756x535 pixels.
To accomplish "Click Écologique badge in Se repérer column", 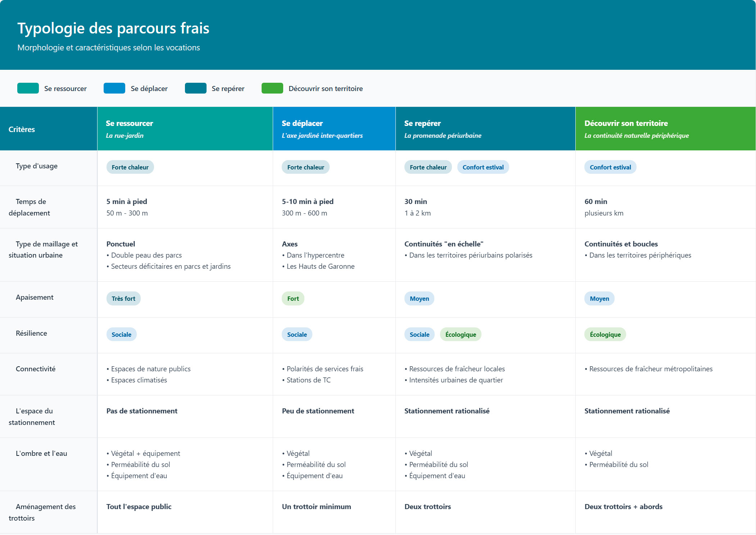I will coord(460,335).
